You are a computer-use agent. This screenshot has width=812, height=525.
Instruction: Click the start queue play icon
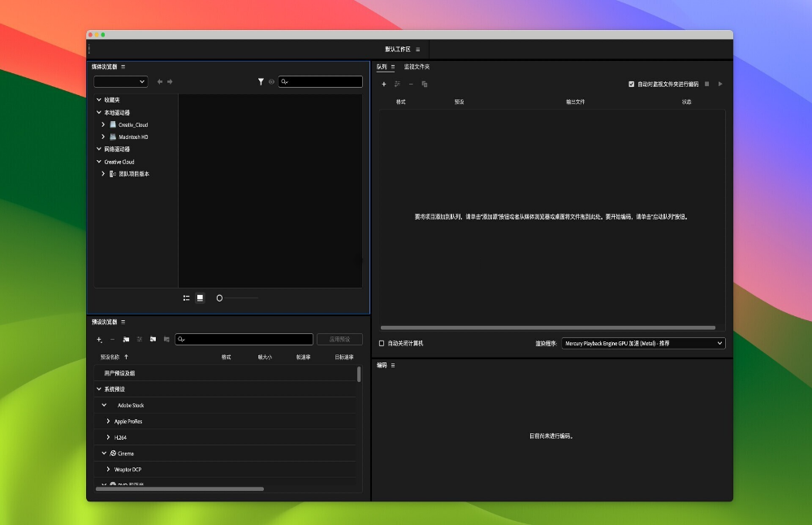(720, 84)
